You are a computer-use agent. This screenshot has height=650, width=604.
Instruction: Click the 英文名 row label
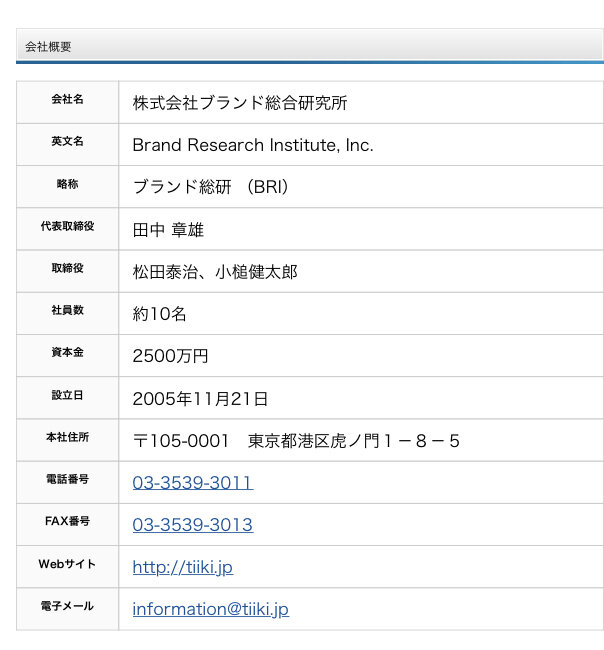pyautogui.click(x=67, y=141)
